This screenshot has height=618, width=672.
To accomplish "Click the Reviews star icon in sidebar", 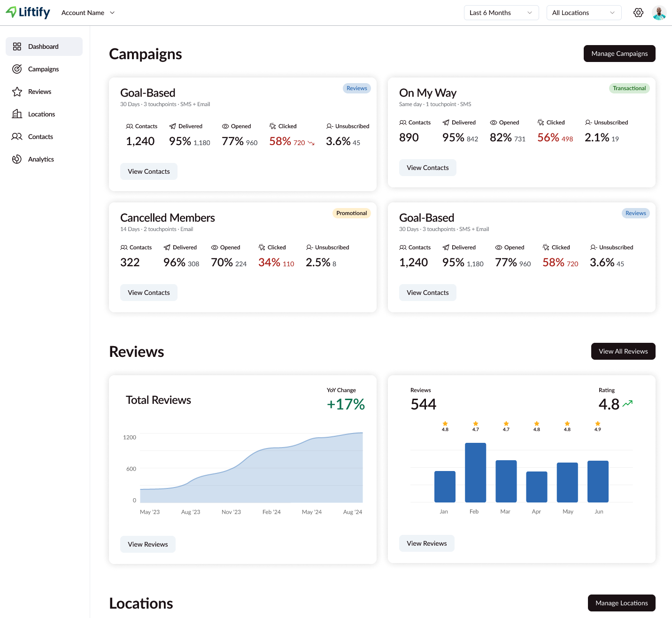I will click(x=17, y=92).
